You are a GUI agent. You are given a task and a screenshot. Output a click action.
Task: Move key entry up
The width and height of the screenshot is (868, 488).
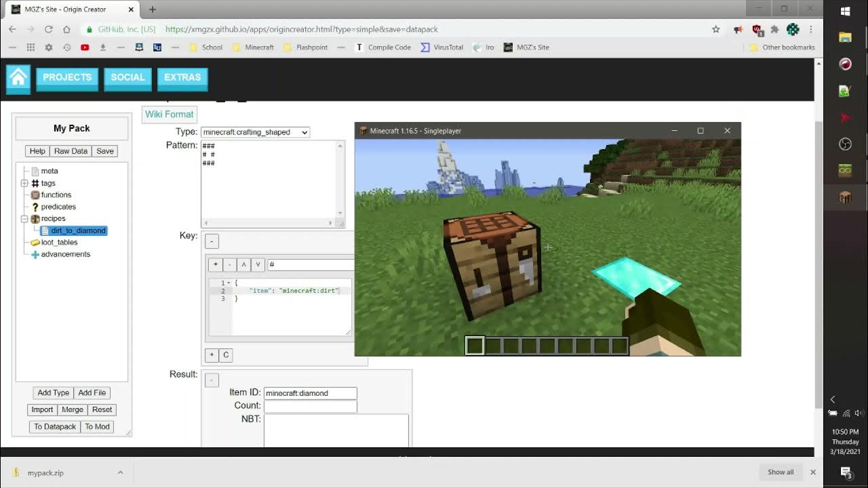[244, 265]
